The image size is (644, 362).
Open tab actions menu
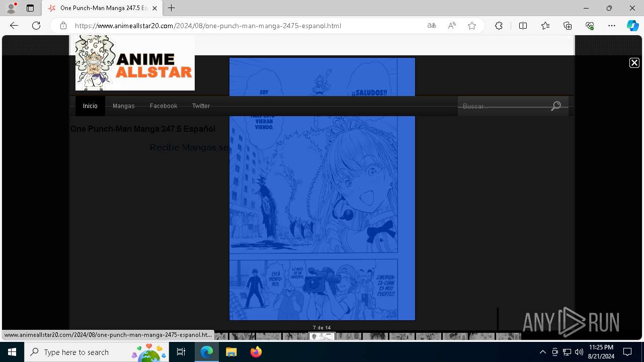click(30, 8)
